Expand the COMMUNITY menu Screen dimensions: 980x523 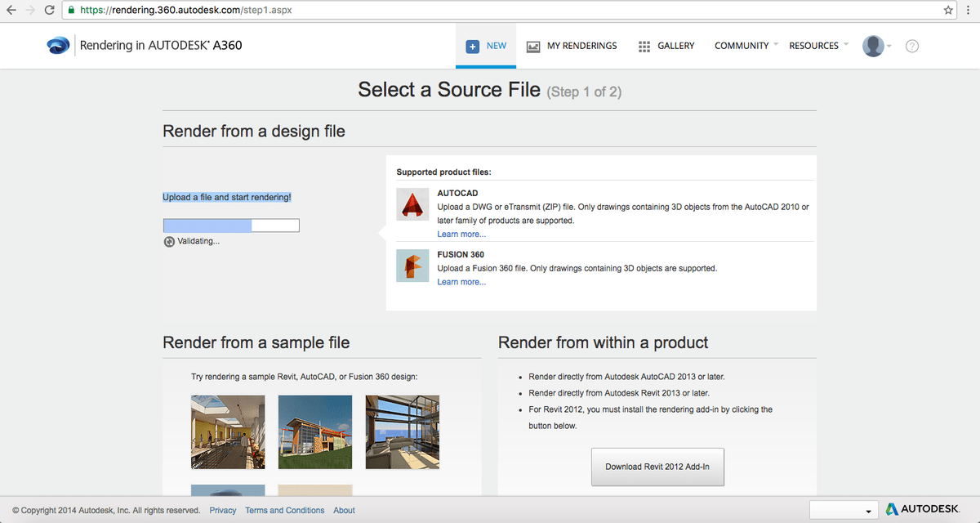tap(746, 47)
